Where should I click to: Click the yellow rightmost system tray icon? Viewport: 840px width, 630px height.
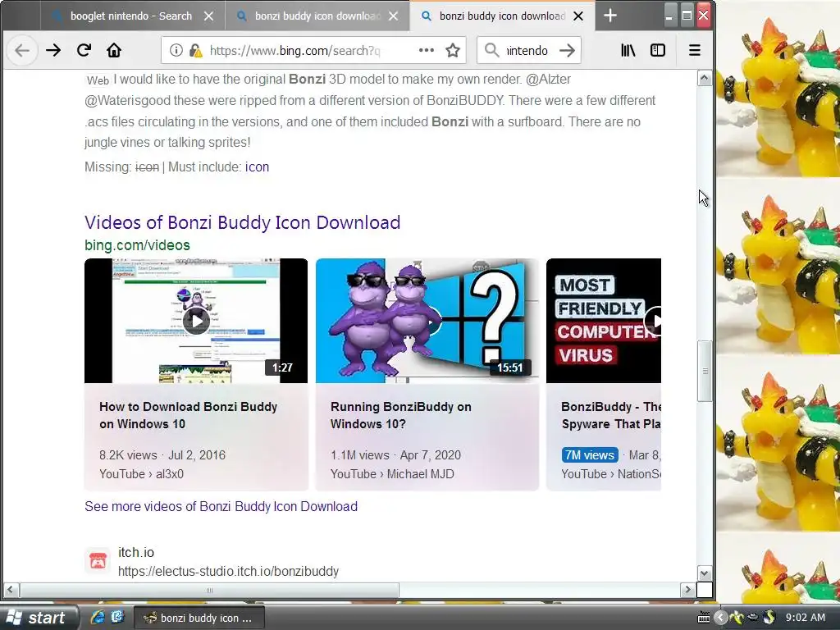click(769, 618)
